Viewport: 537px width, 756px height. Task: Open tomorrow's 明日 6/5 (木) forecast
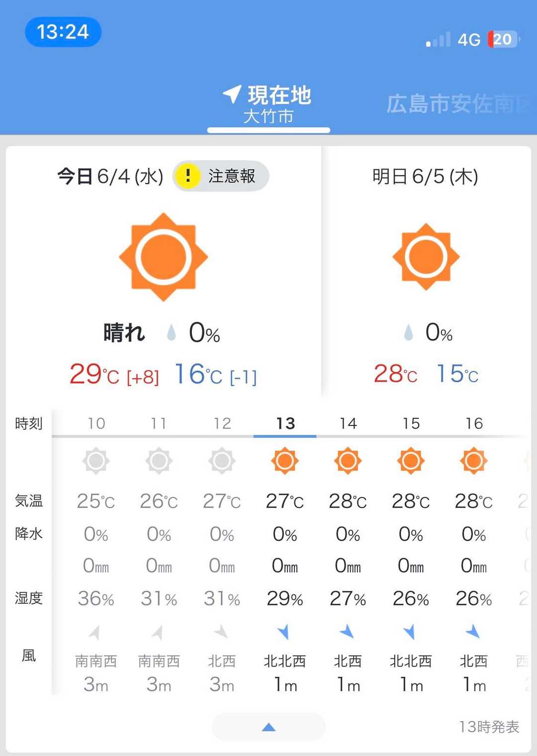pyautogui.click(x=425, y=176)
